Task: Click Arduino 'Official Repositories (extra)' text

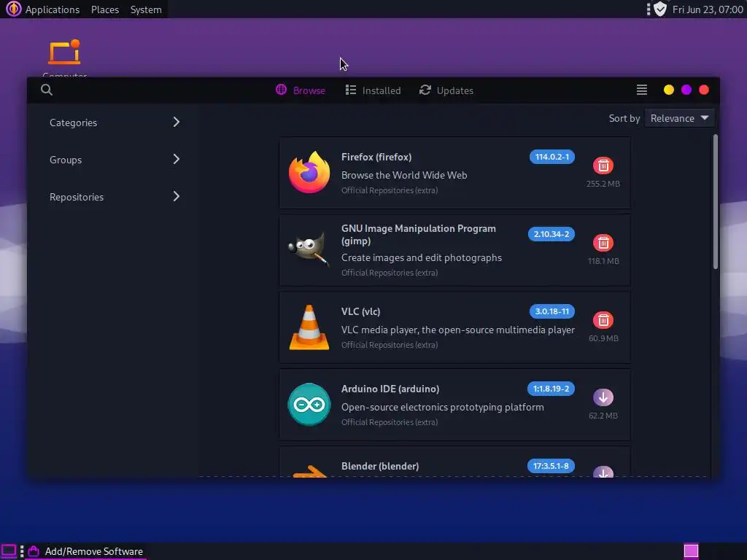Action: (x=390, y=422)
